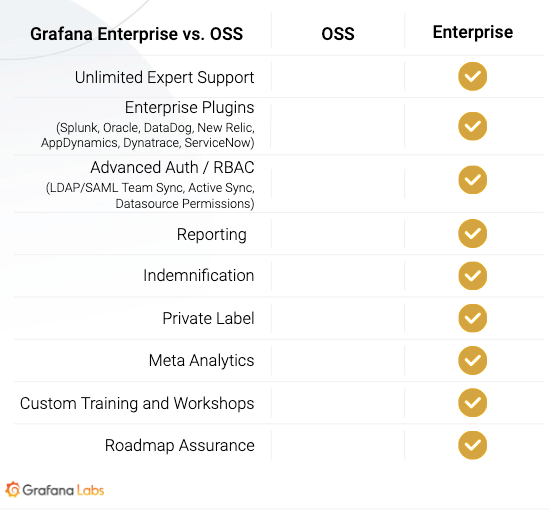Click the Enterprise Plugins label
This screenshot has width=550, height=510.
click(190, 108)
